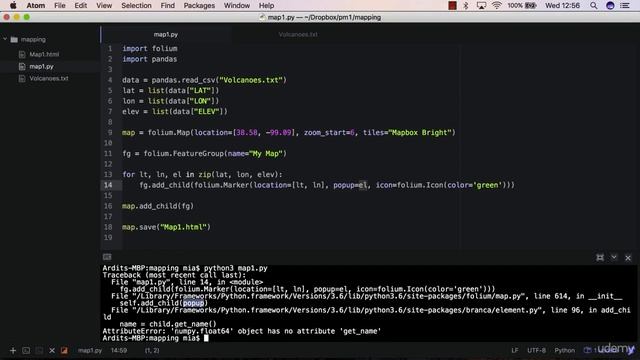
Task: Open the Atom application menu
Action: tap(36, 5)
